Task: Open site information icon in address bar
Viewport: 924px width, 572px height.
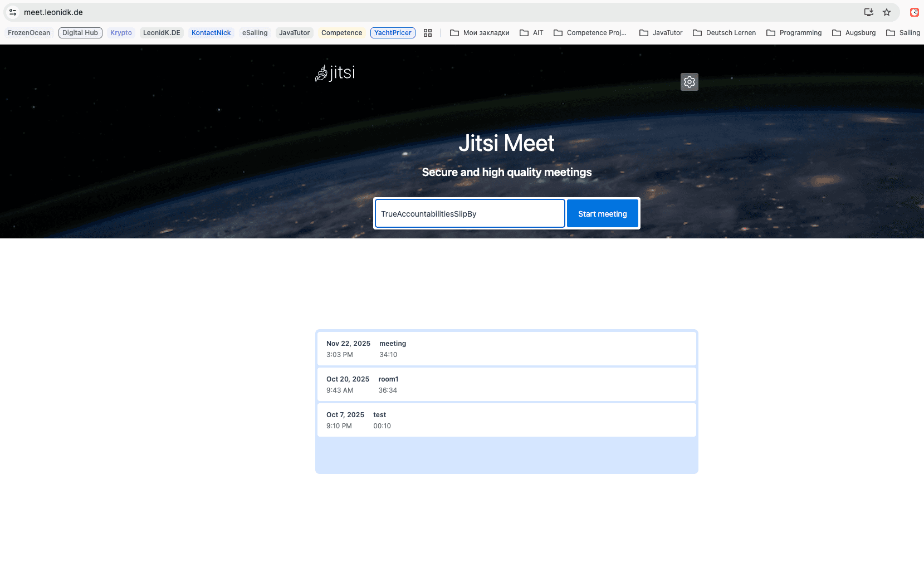Action: tap(13, 12)
